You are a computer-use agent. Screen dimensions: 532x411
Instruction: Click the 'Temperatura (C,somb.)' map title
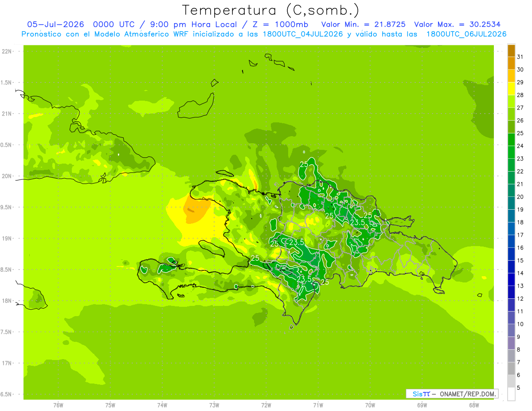pyautogui.click(x=270, y=10)
